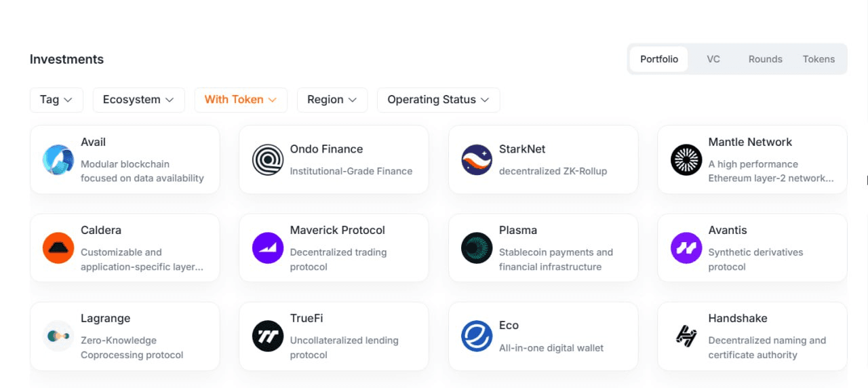The image size is (868, 388).
Task: Expand the Region filter dropdown
Action: pyautogui.click(x=332, y=100)
